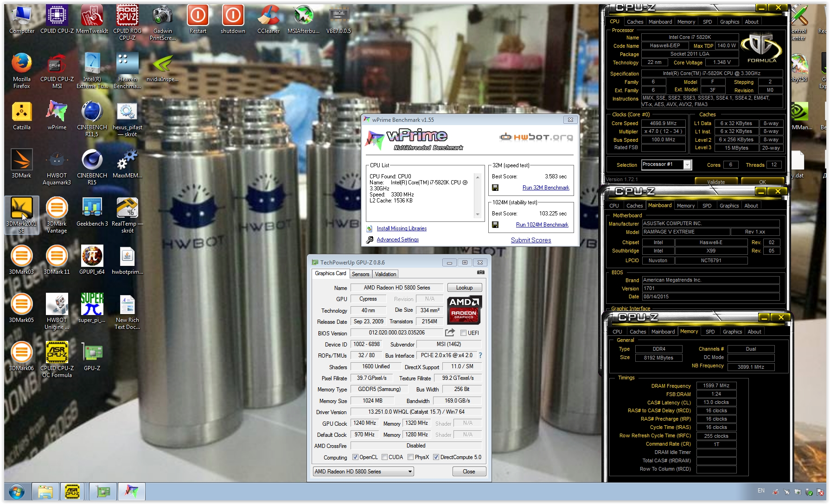Screen dimensions: 830x504
Task: Click bus interface question mark in GPU-Z
Action: click(480, 355)
